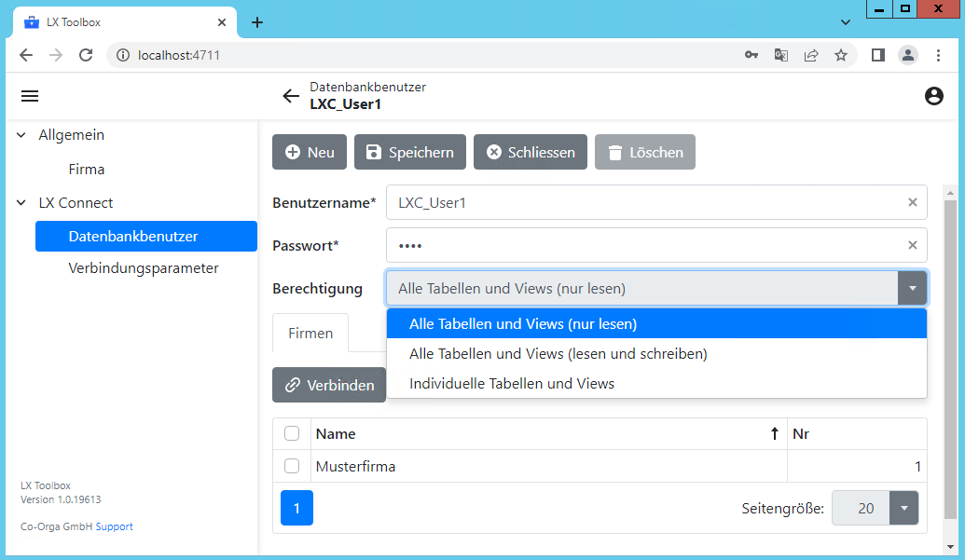Open Verbindungsparameter in the sidebar
The image size is (965, 560).
pos(144,268)
